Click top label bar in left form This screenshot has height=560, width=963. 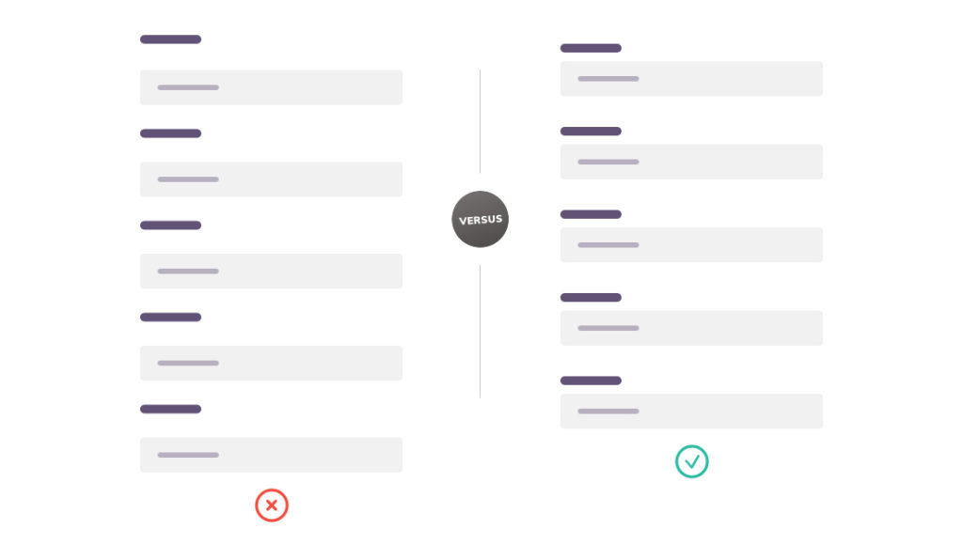point(171,39)
